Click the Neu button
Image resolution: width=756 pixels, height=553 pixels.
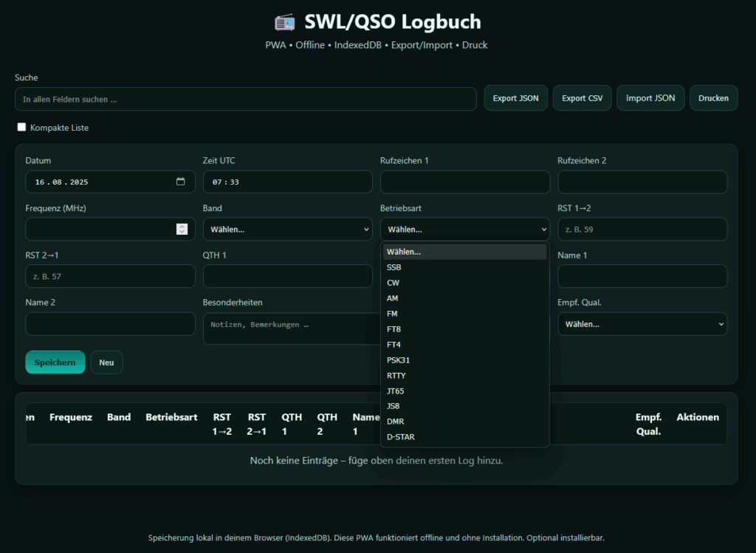(106, 363)
